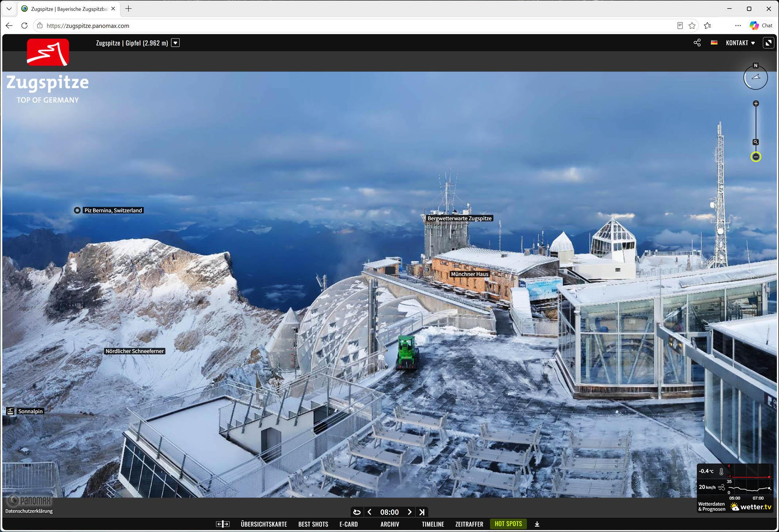Toggle the Piz Bernina hotspot marker
This screenshot has height=532, width=779.
click(77, 210)
